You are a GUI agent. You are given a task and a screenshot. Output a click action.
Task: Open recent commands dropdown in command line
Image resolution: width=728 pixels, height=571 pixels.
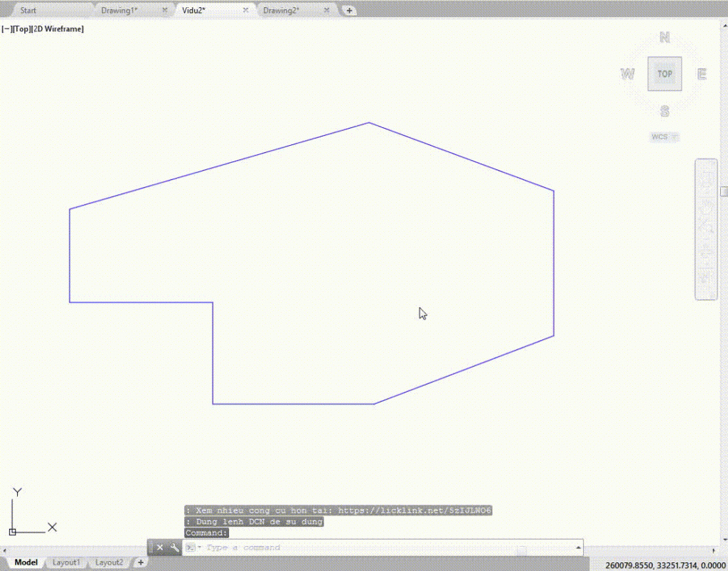[x=191, y=548]
